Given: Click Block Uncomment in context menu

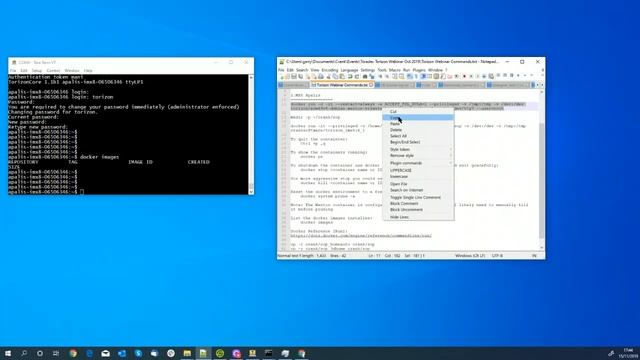Looking at the screenshot, I should pos(418,209).
